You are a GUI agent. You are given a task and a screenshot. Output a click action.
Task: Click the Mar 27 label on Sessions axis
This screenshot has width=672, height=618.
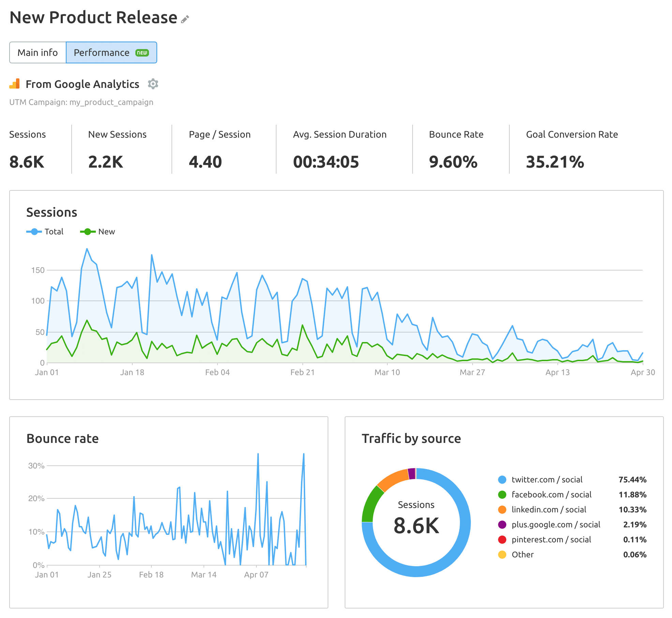(x=472, y=372)
